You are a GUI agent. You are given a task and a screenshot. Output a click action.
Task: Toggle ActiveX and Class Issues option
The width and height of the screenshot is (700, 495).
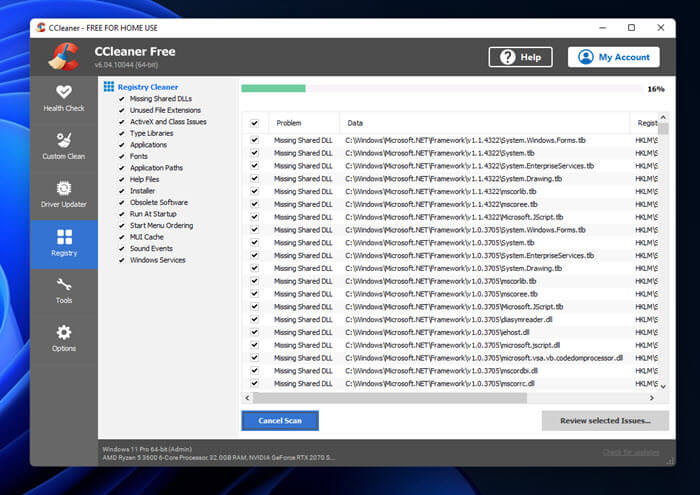(162, 122)
